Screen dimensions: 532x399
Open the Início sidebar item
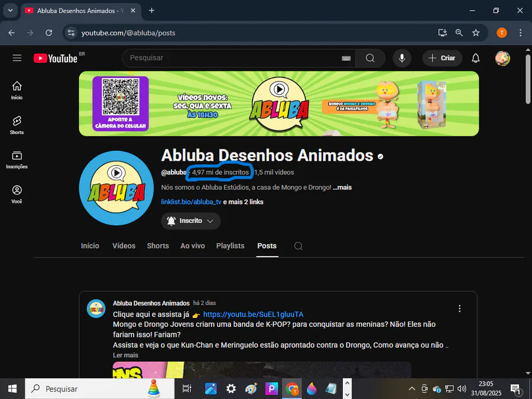(x=17, y=90)
